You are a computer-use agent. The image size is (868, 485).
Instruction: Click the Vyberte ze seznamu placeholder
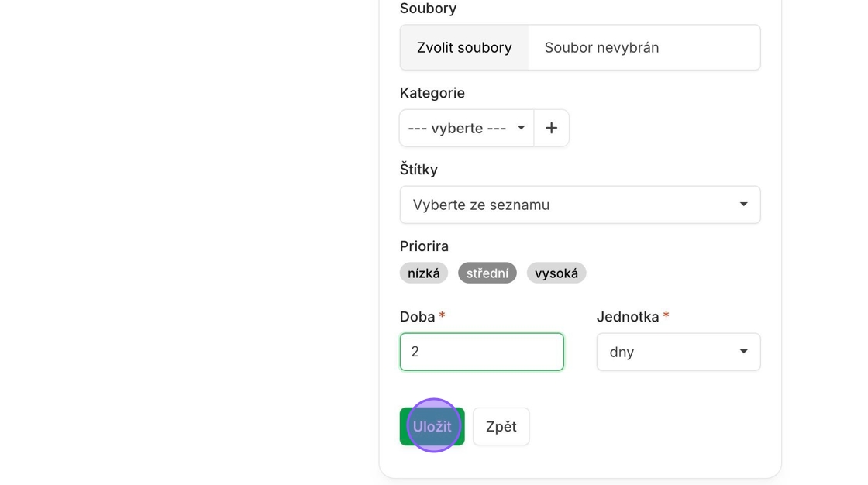[x=481, y=205]
